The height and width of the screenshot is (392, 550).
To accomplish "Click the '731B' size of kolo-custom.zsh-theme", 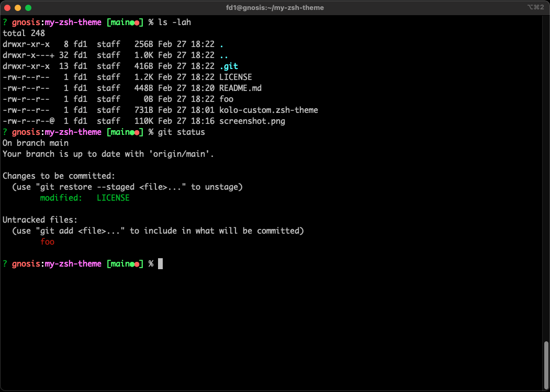I will click(x=144, y=110).
